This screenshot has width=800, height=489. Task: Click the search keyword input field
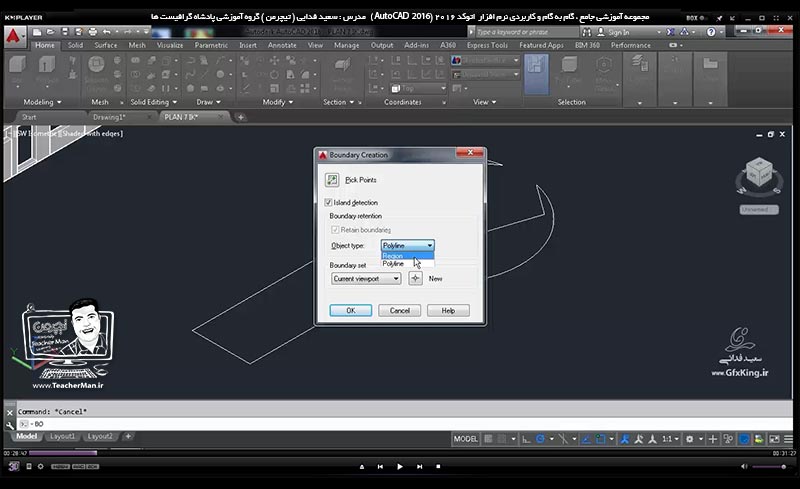[x=527, y=32]
